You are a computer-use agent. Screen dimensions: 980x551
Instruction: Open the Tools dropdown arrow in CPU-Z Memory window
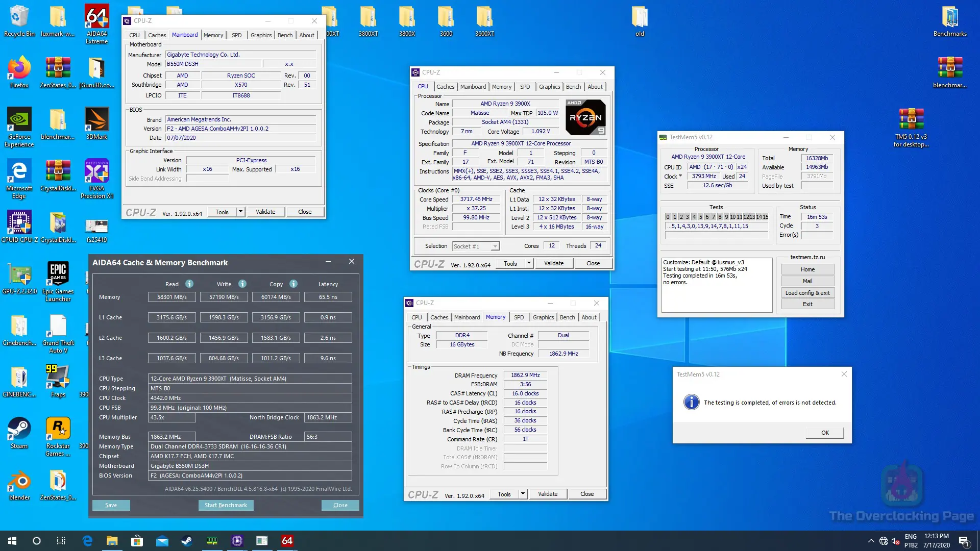tap(523, 494)
